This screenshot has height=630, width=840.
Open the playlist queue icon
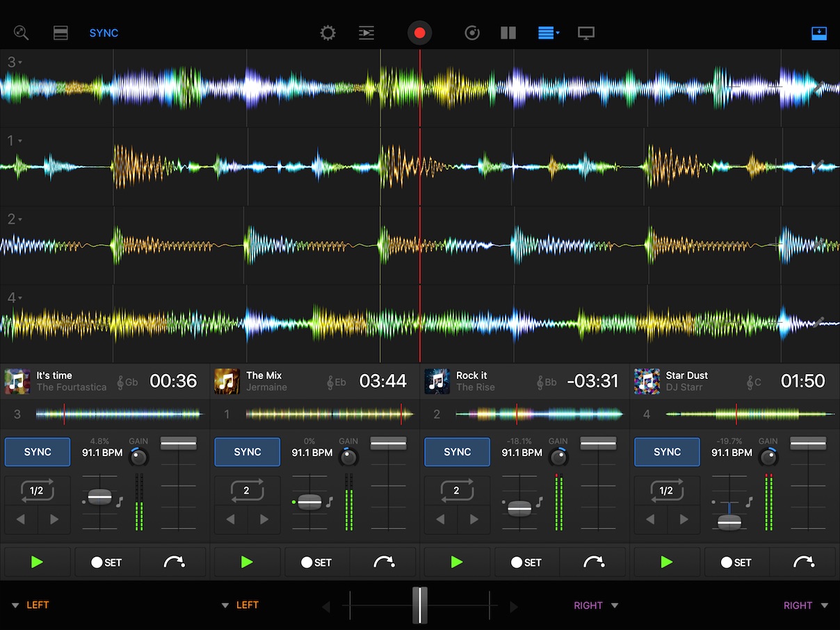(366, 33)
